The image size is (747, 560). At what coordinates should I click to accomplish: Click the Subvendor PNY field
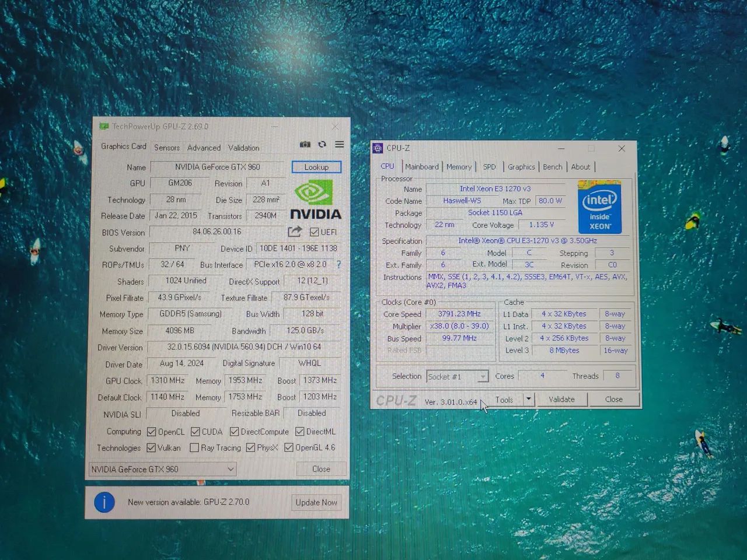point(182,248)
